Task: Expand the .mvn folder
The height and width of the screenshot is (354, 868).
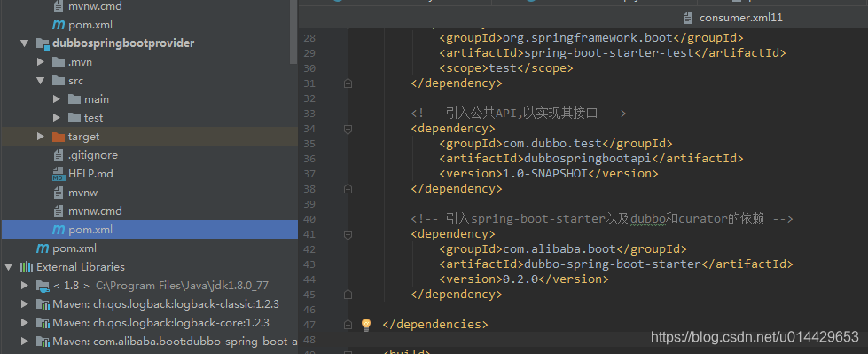Action: coord(41,62)
